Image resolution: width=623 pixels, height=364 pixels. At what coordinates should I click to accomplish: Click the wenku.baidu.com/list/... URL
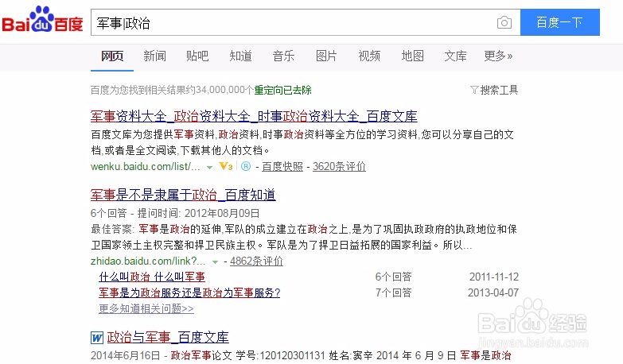pos(145,166)
